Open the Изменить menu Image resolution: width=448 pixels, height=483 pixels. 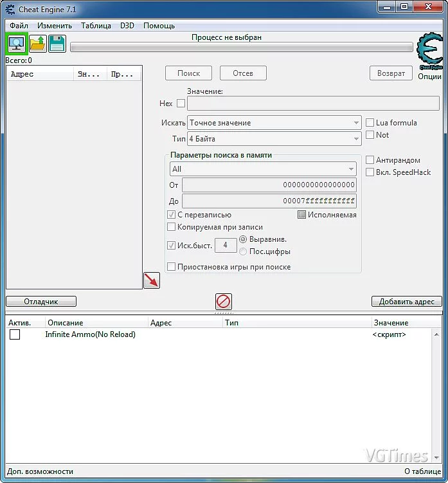coord(55,26)
